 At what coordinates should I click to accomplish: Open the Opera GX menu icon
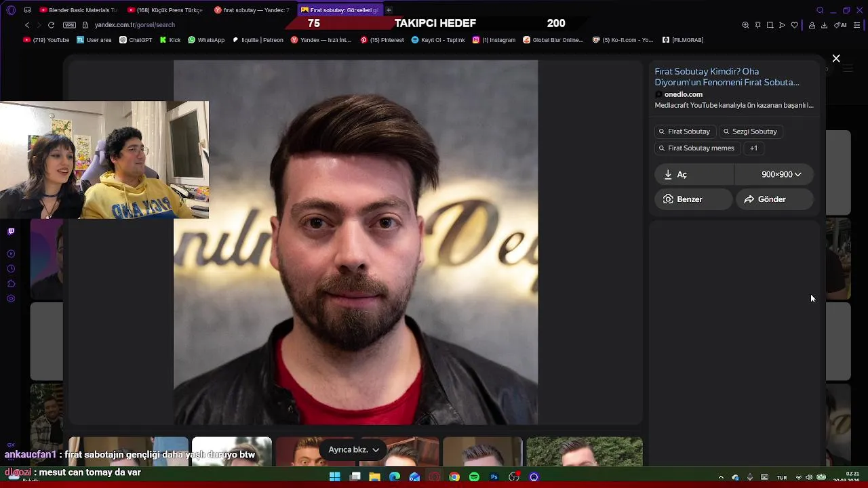[12, 10]
